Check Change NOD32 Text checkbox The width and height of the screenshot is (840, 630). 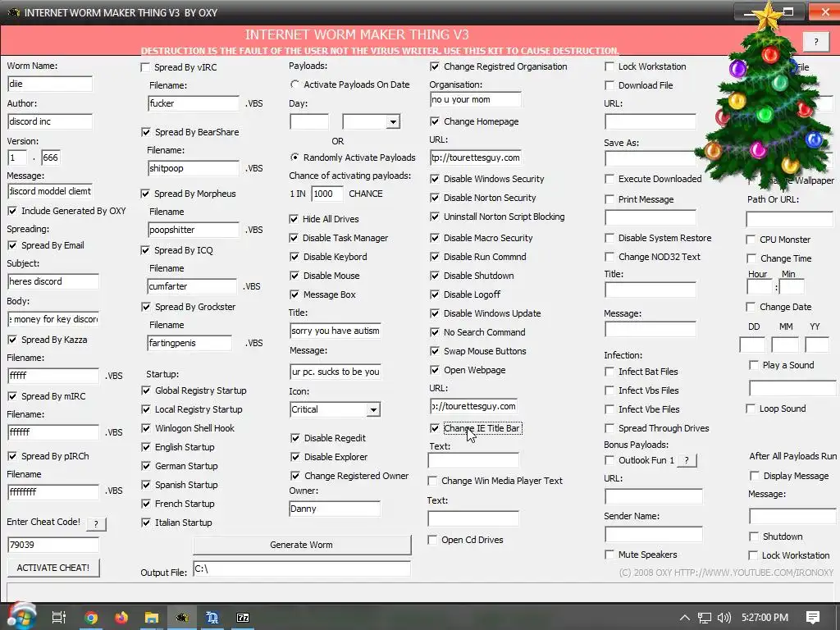[x=609, y=257]
